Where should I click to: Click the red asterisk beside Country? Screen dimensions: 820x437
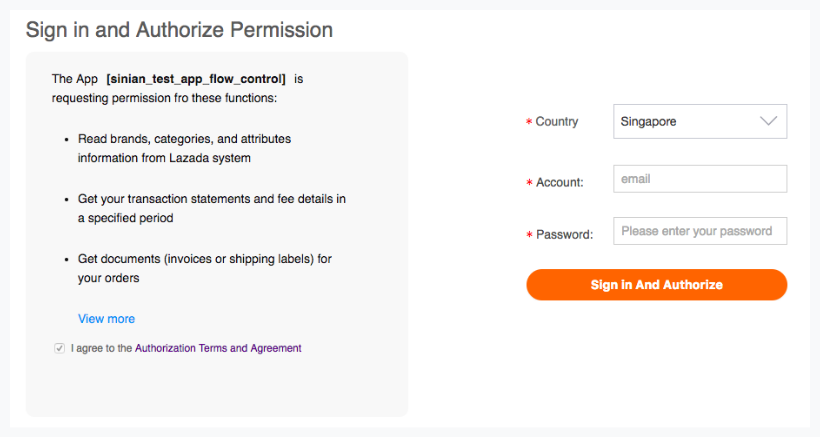coord(529,122)
